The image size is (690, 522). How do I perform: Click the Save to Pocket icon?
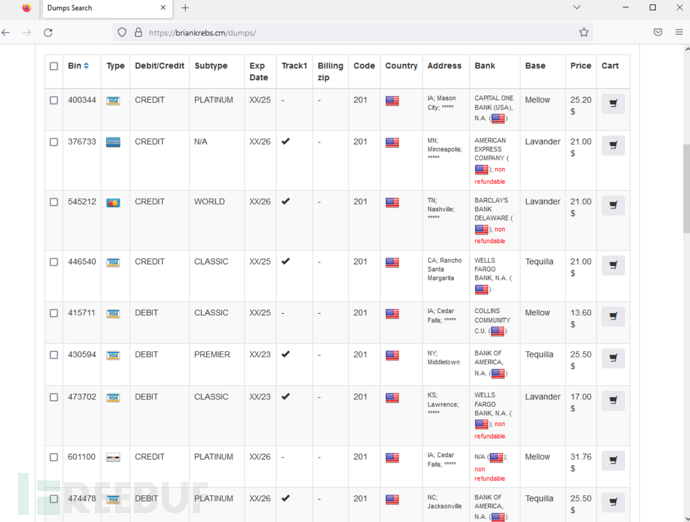pyautogui.click(x=657, y=32)
